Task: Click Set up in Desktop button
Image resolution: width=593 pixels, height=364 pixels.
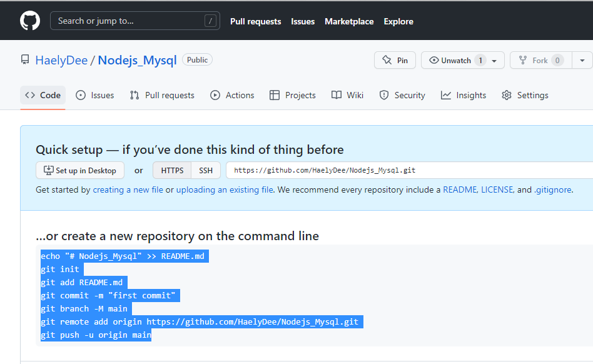Action: click(80, 170)
